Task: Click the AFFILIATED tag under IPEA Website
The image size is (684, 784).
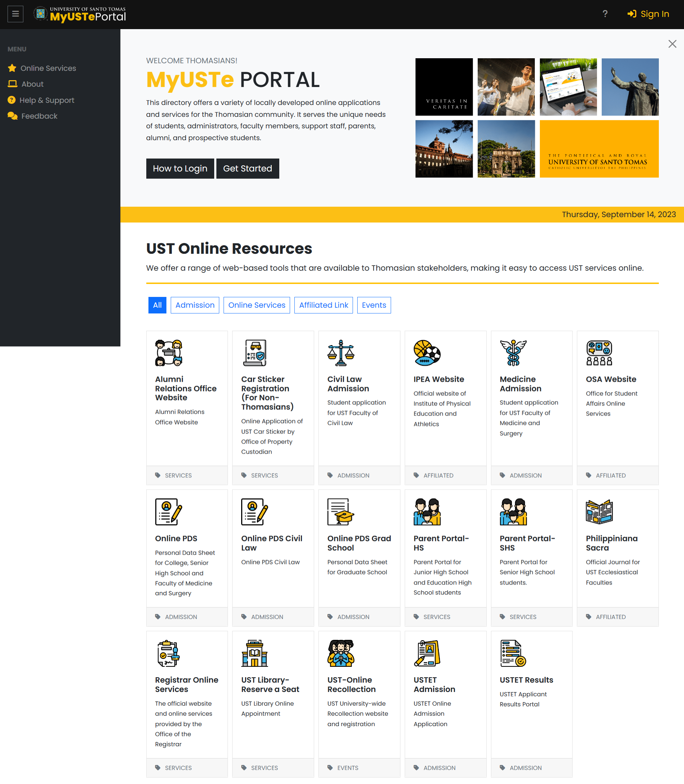Action: (x=438, y=475)
